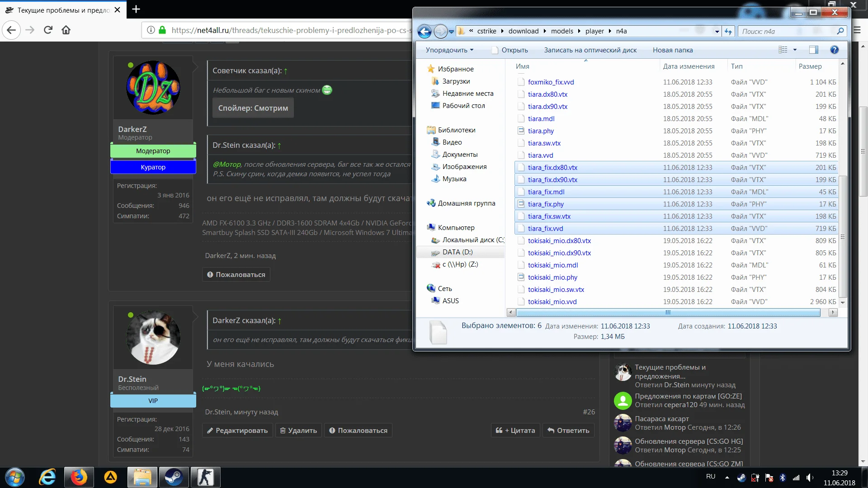The image size is (868, 488).
Task: Open the address bar history dropdown
Action: click(717, 32)
